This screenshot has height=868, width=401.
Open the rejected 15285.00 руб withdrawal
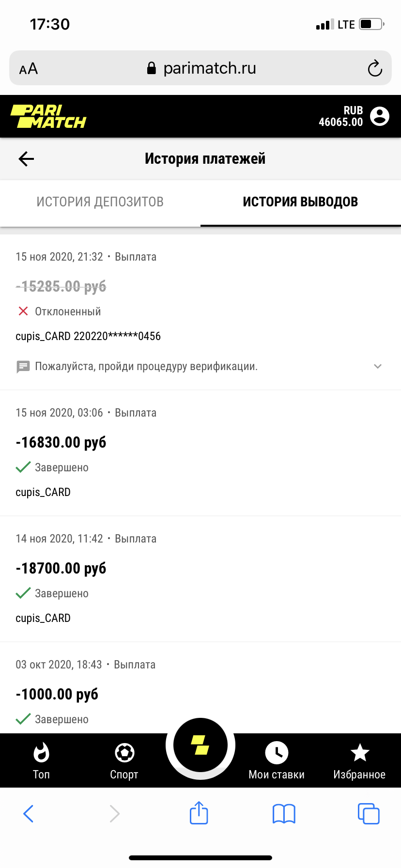coord(61,286)
